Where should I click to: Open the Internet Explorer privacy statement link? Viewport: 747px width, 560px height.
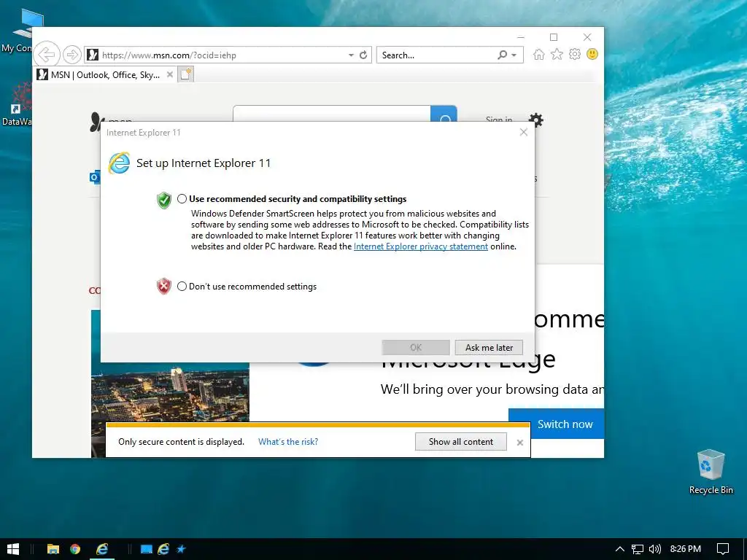tap(421, 246)
